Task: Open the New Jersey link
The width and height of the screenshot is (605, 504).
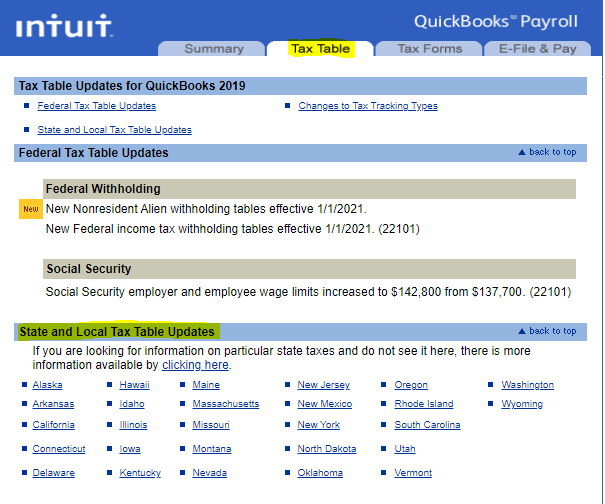Action: (x=324, y=385)
